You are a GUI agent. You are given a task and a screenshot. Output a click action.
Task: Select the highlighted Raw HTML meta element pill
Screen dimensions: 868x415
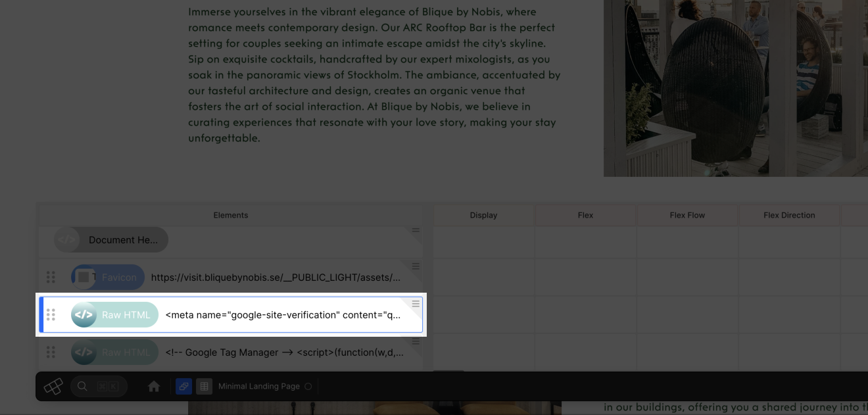point(114,315)
